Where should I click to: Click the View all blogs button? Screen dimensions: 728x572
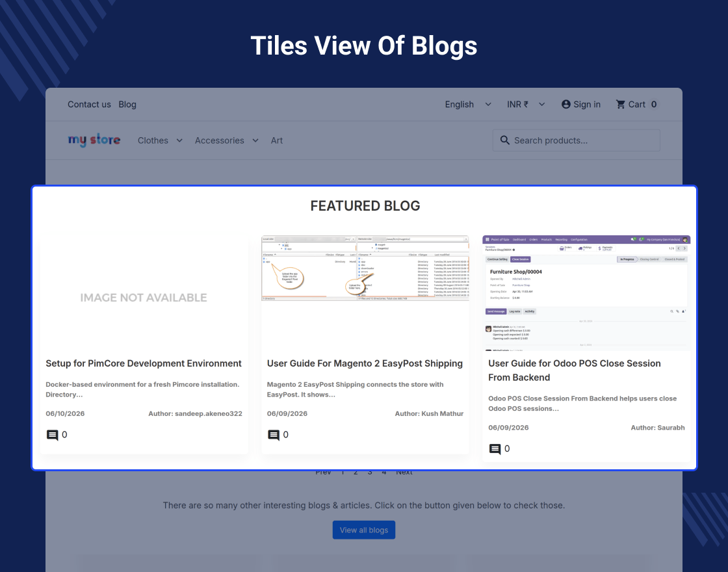[364, 530]
